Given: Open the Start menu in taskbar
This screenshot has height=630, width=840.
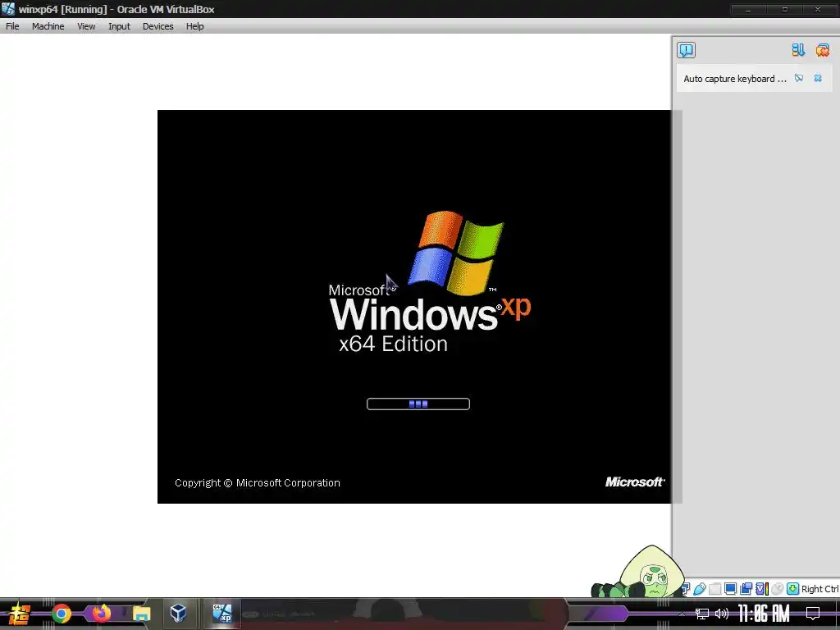Looking at the screenshot, I should [18, 614].
